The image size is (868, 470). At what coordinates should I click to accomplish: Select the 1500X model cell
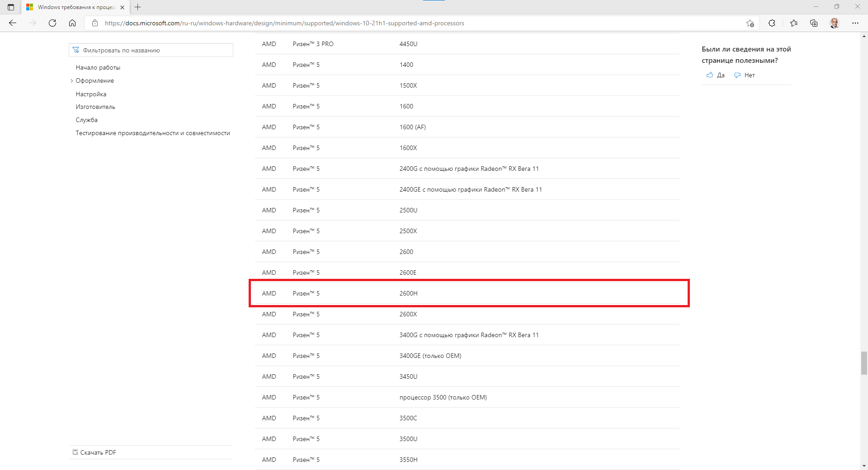point(408,85)
